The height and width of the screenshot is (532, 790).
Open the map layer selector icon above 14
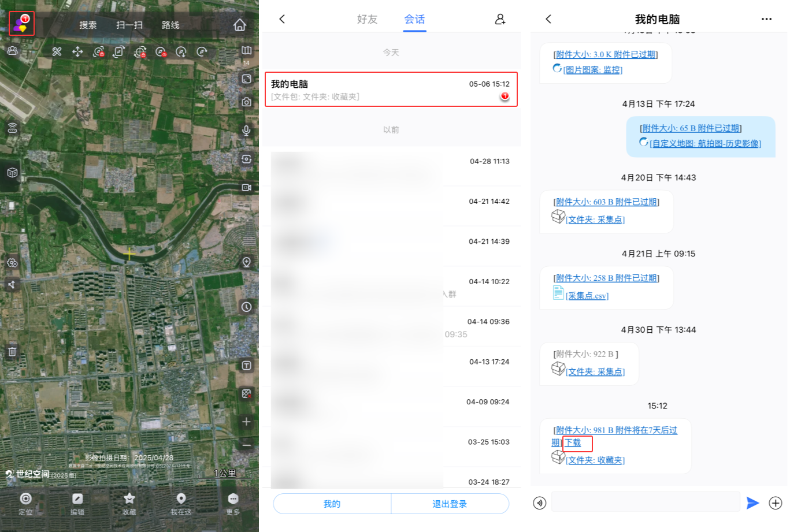[x=246, y=51]
